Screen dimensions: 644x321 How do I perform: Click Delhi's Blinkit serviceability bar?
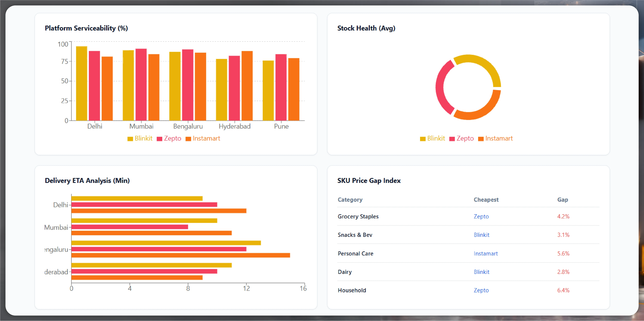click(82, 83)
